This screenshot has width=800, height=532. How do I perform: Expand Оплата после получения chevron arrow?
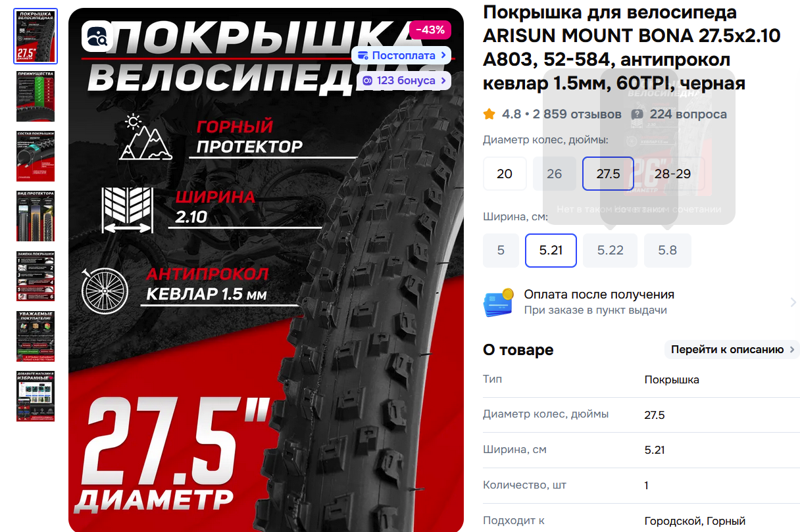pos(793,302)
